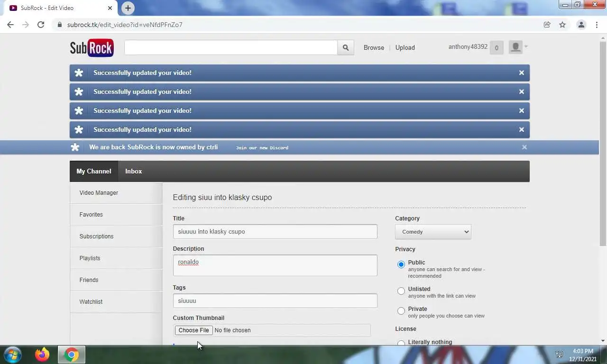Click the anthony48392 username link
The width and height of the screenshot is (607, 364).
[x=468, y=46]
